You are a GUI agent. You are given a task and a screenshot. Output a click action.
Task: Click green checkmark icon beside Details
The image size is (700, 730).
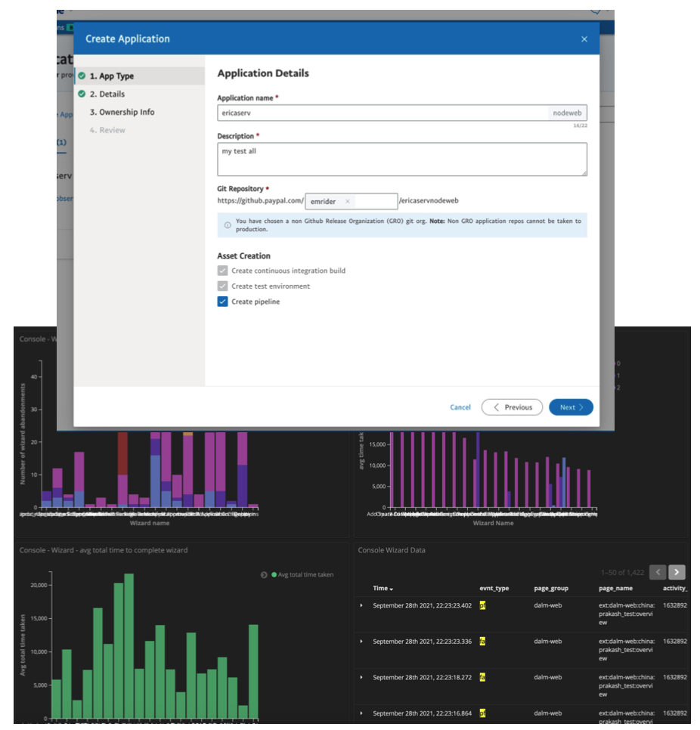coord(82,94)
